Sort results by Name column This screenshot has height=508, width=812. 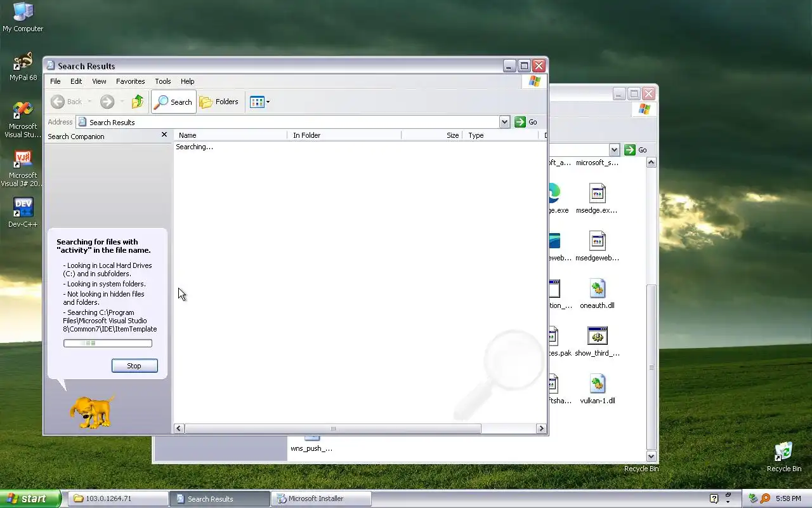click(x=230, y=135)
